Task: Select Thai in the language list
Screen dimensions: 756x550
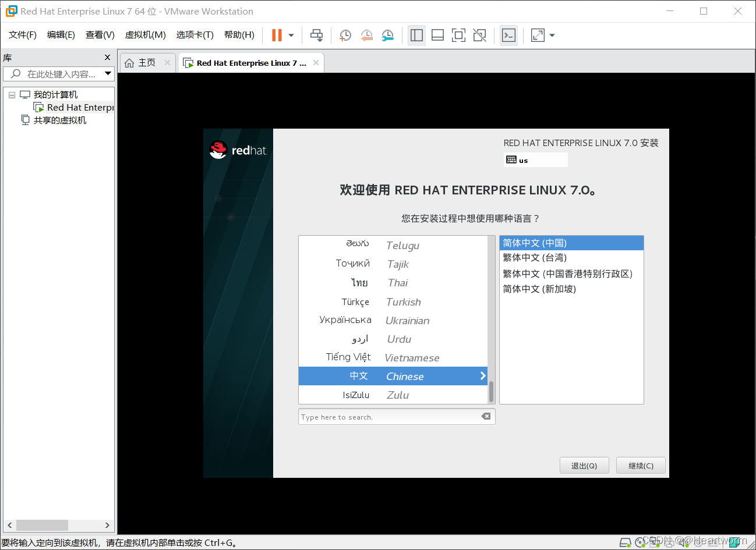Action: point(393,282)
